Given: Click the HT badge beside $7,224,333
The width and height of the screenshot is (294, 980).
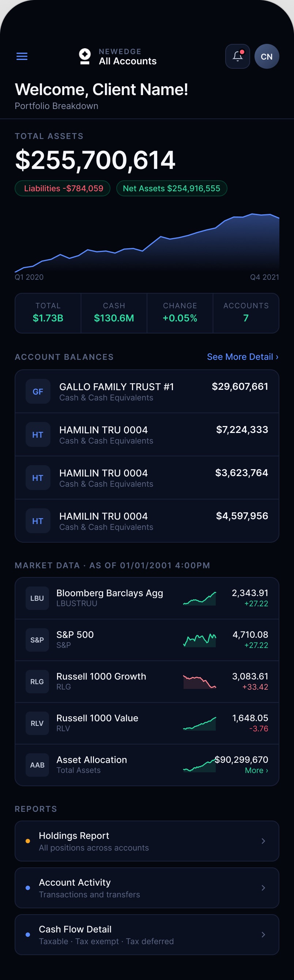Looking at the screenshot, I should click(38, 434).
